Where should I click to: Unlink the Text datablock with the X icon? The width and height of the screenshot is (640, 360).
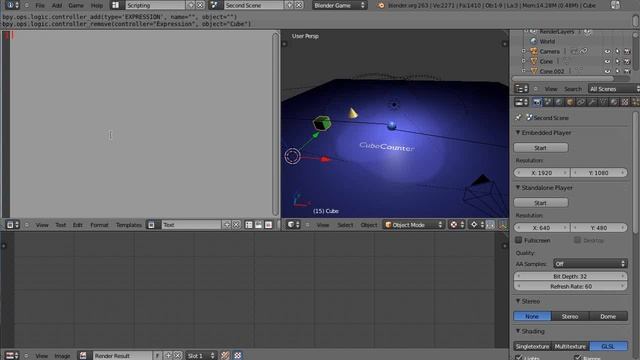pyautogui.click(x=236, y=225)
